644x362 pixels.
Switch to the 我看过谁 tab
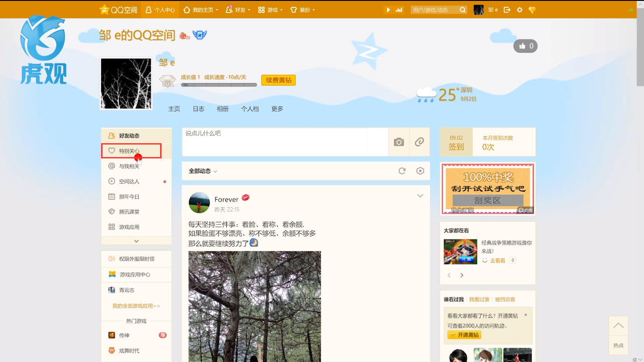coord(479,299)
